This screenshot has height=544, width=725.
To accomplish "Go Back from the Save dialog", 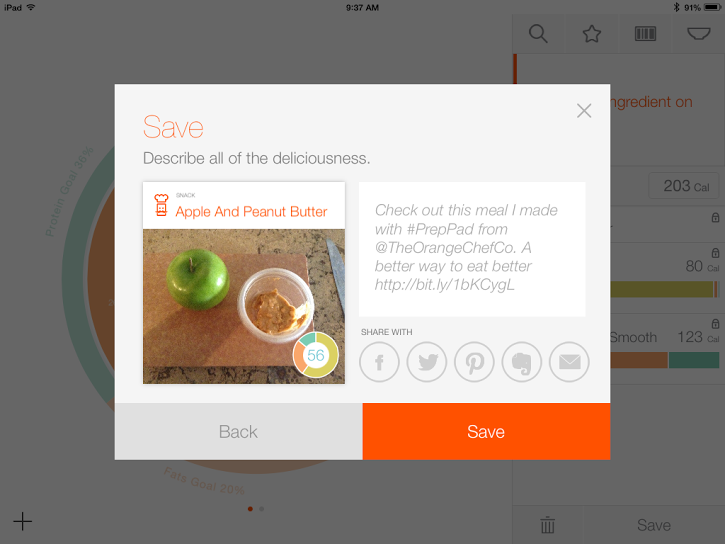I will 239,431.
